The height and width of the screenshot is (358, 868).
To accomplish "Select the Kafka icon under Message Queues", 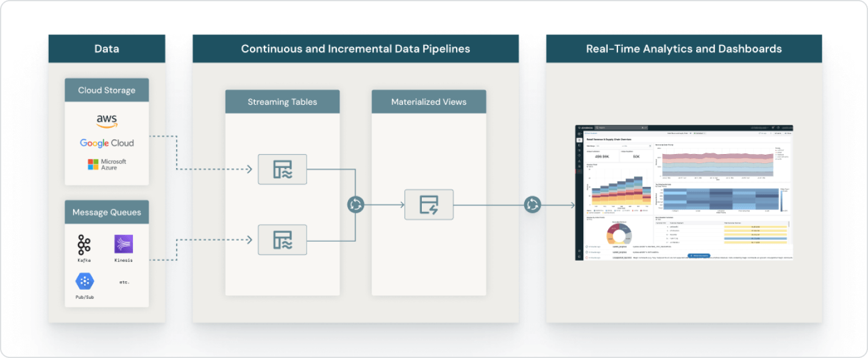I will [84, 245].
